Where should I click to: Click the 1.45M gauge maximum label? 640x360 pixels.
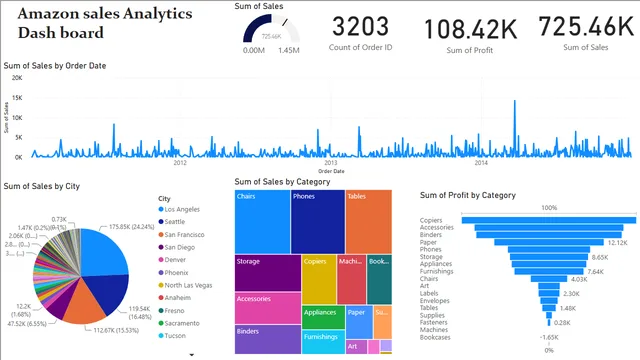pyautogui.click(x=289, y=50)
